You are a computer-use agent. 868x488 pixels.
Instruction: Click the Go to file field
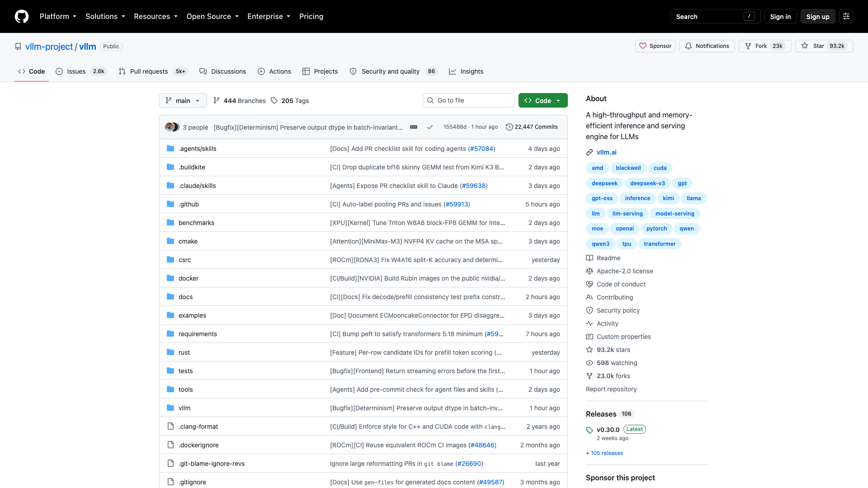pyautogui.click(x=469, y=100)
